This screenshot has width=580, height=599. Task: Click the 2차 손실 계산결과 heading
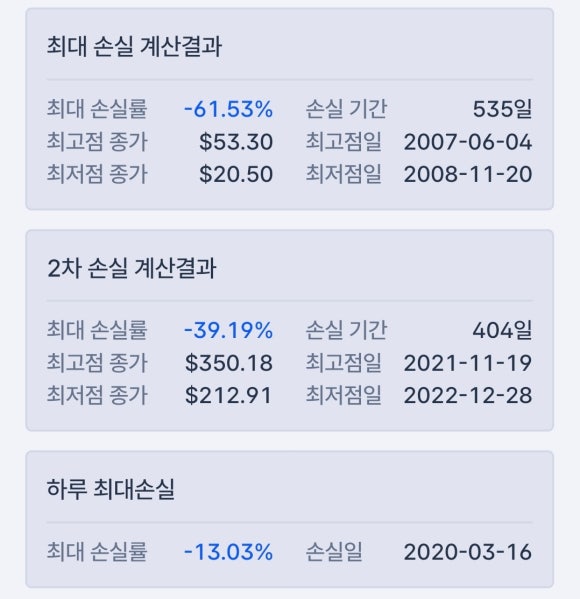click(132, 268)
